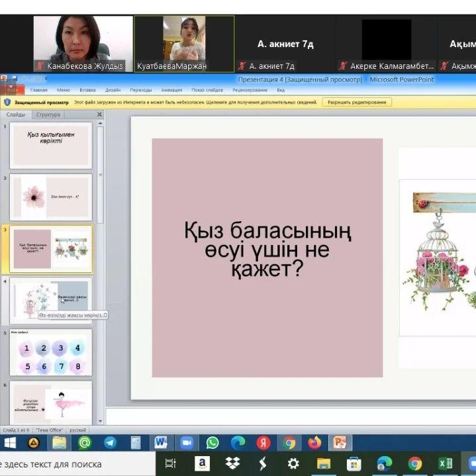
Task: Open the Рецензирование ribbon tab
Action: click(250, 90)
